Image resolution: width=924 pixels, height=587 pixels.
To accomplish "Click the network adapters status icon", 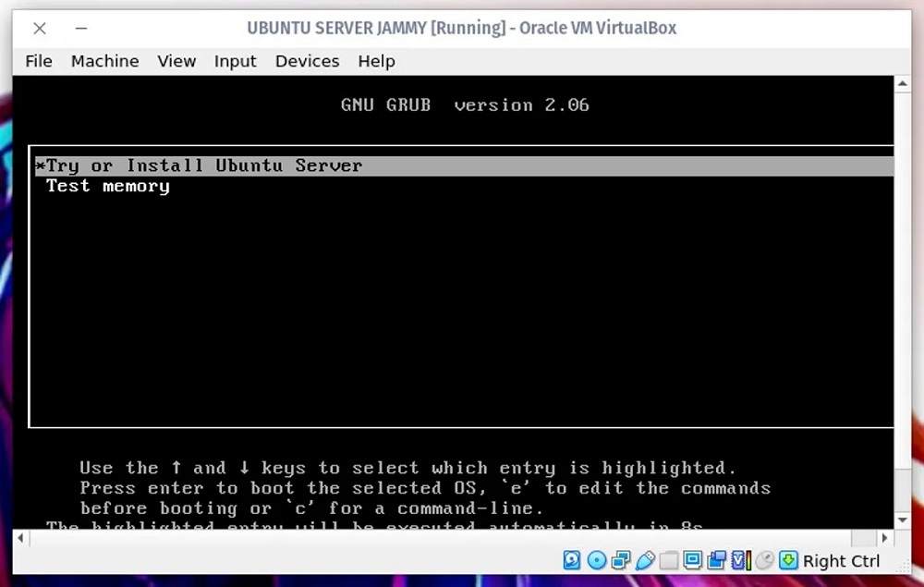I will pyautogui.click(x=621, y=560).
